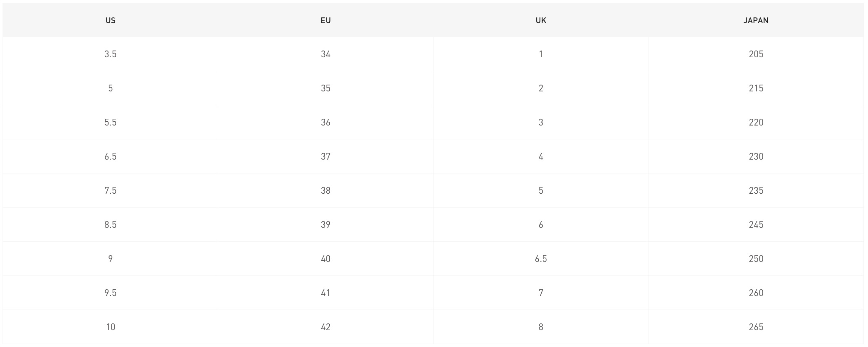Select Japan size 235 cell
868x347 pixels.
(756, 191)
